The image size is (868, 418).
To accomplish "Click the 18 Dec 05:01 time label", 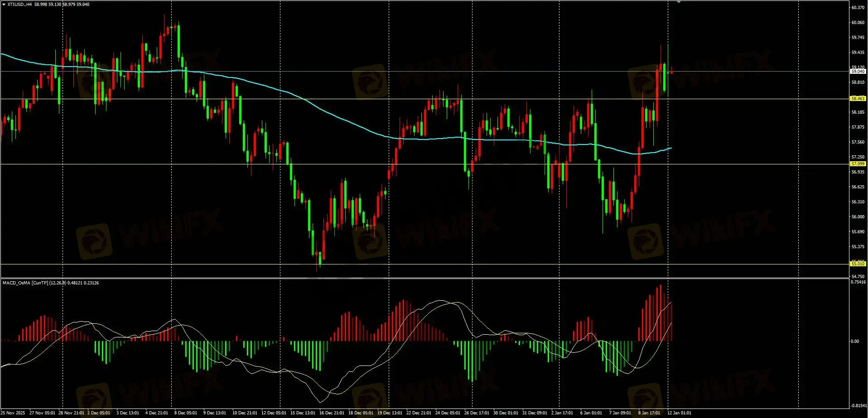I will 361,413.
